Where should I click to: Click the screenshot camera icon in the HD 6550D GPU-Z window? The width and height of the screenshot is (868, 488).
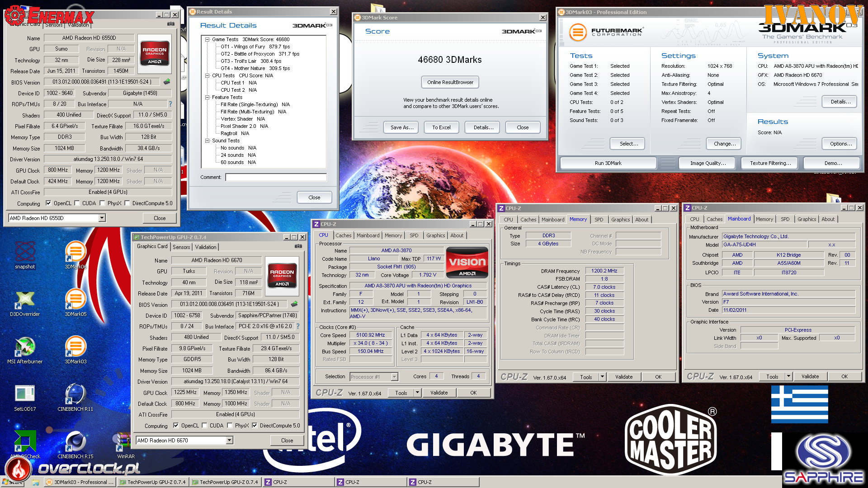pyautogui.click(x=171, y=23)
